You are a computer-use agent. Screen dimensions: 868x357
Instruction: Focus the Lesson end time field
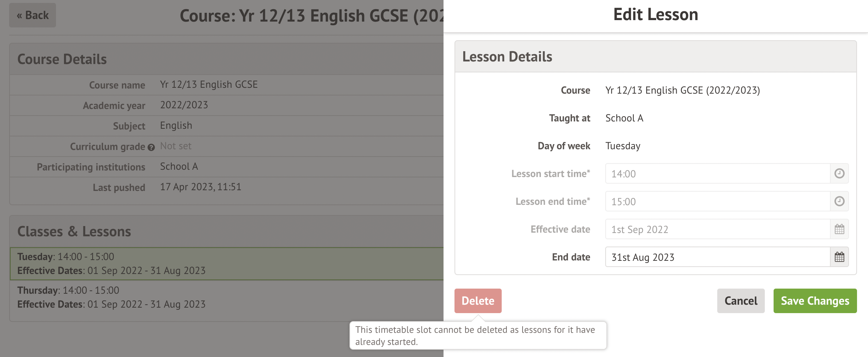pyautogui.click(x=717, y=201)
